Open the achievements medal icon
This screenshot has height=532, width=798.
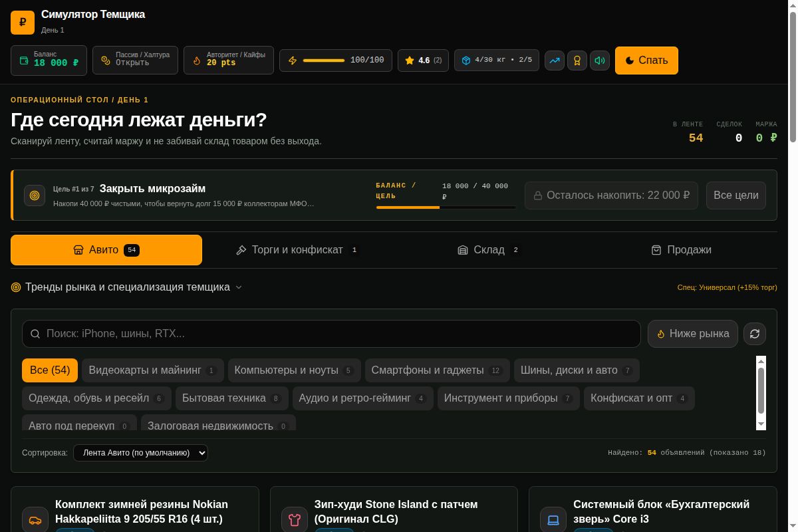[x=577, y=61]
